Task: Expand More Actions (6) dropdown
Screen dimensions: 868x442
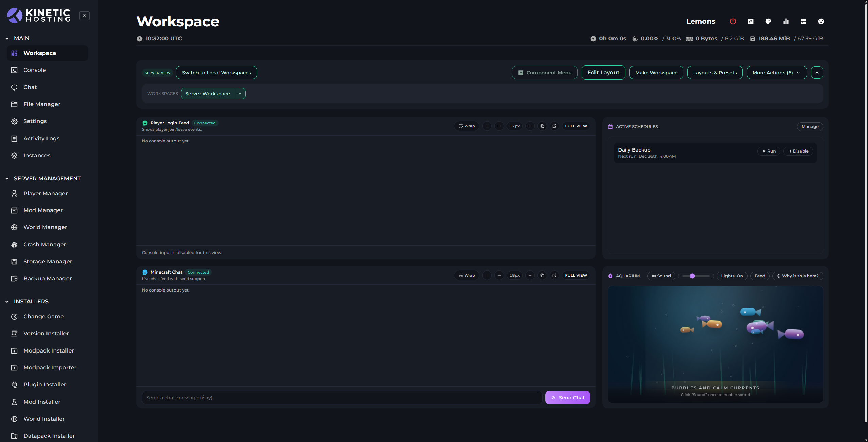Action: [776, 73]
